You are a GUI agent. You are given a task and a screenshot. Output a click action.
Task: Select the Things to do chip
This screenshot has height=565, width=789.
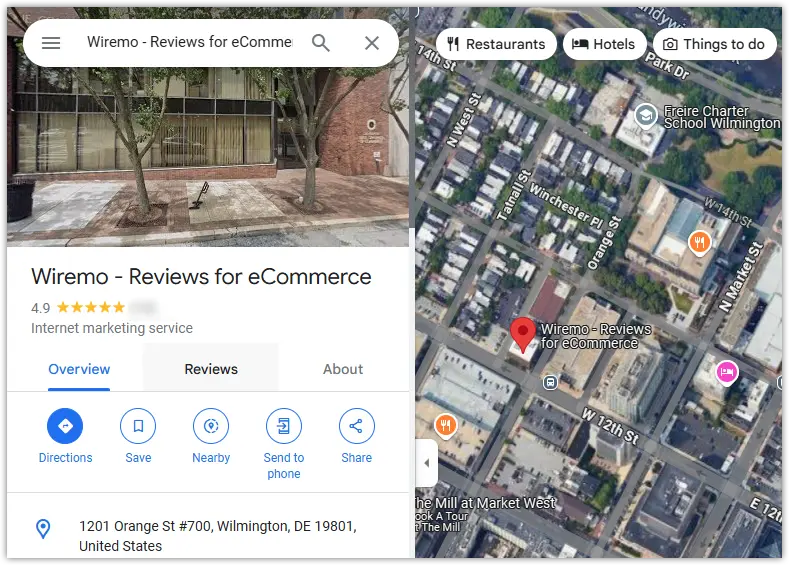(x=715, y=44)
